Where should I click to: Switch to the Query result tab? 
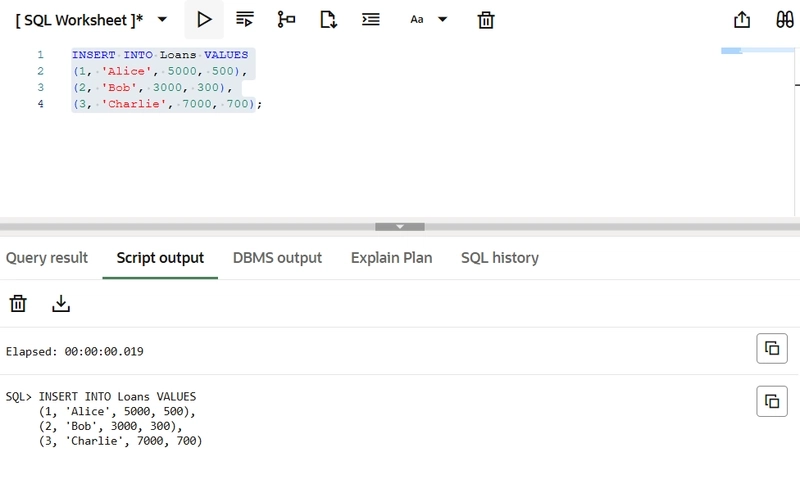pos(47,258)
